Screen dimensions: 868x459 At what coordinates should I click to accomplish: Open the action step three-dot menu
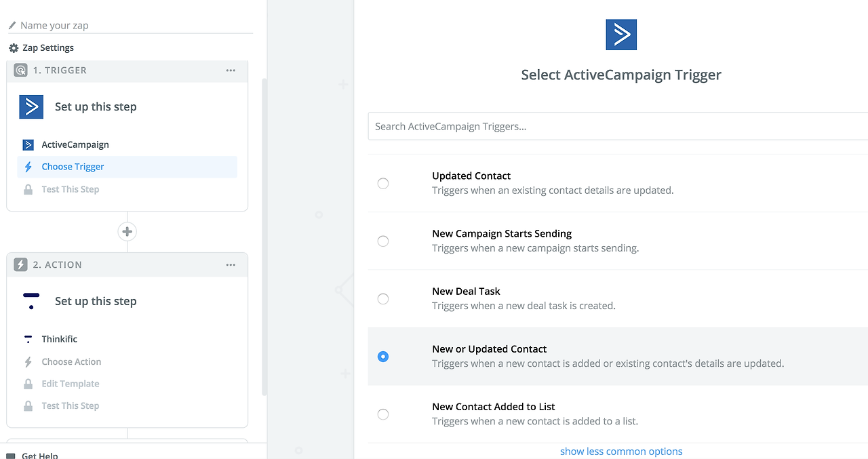[231, 265]
